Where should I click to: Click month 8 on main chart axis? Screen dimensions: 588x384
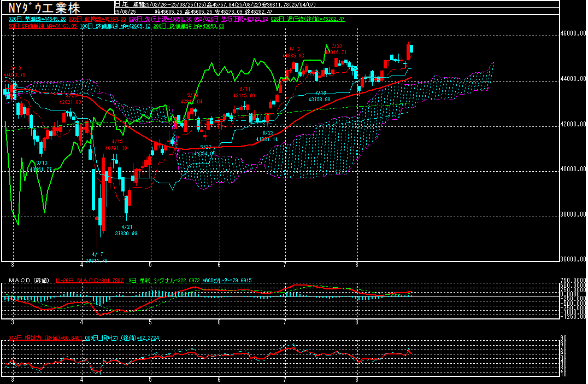[x=357, y=265]
